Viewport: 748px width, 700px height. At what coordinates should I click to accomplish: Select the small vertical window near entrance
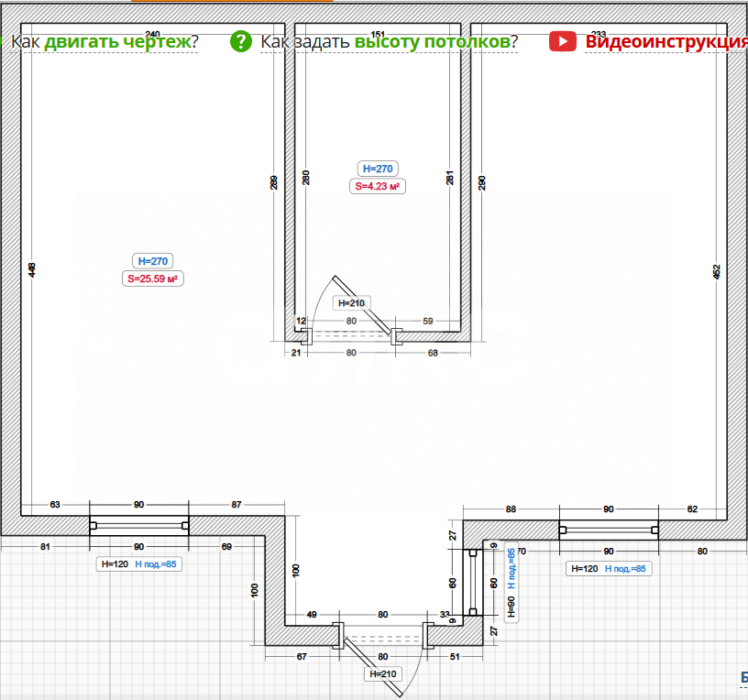click(x=472, y=583)
